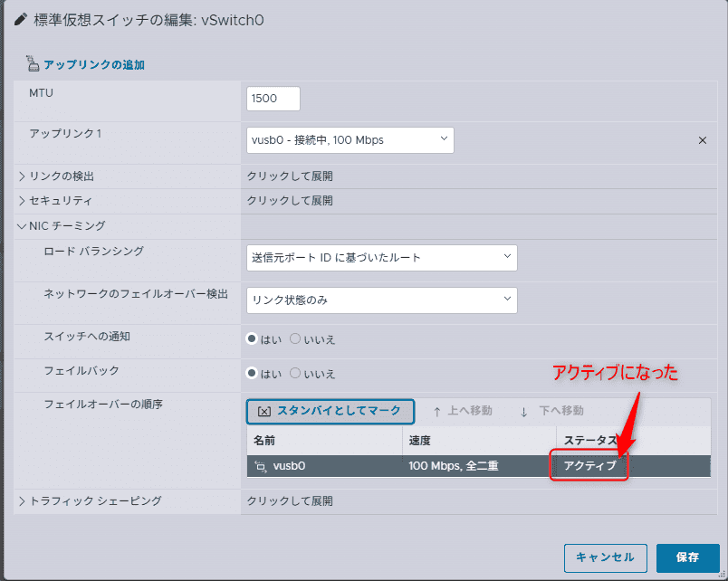
Task: Click the MTU input field
Action: (273, 99)
